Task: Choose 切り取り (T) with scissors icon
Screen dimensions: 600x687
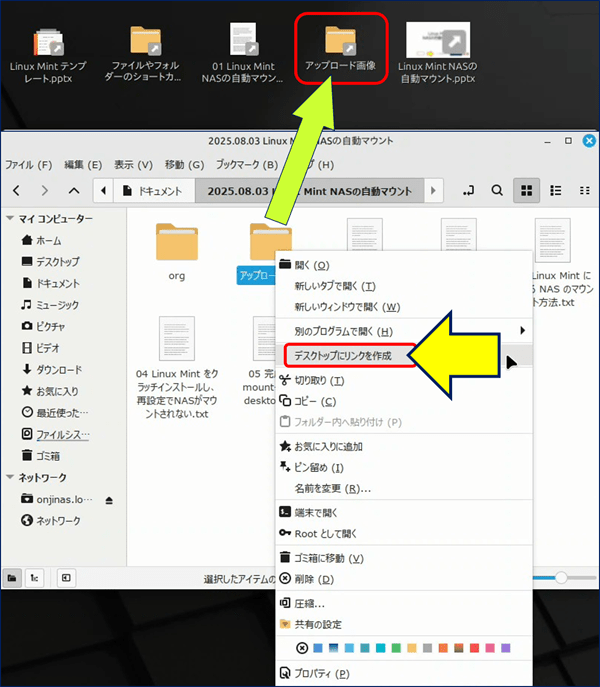Action: pyautogui.click(x=403, y=380)
